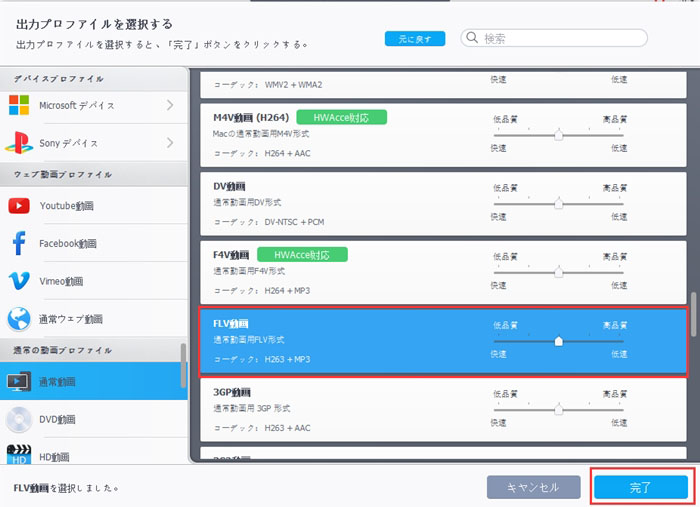Click the 元に戻す reset button
This screenshot has width=700, height=507.
414,38
